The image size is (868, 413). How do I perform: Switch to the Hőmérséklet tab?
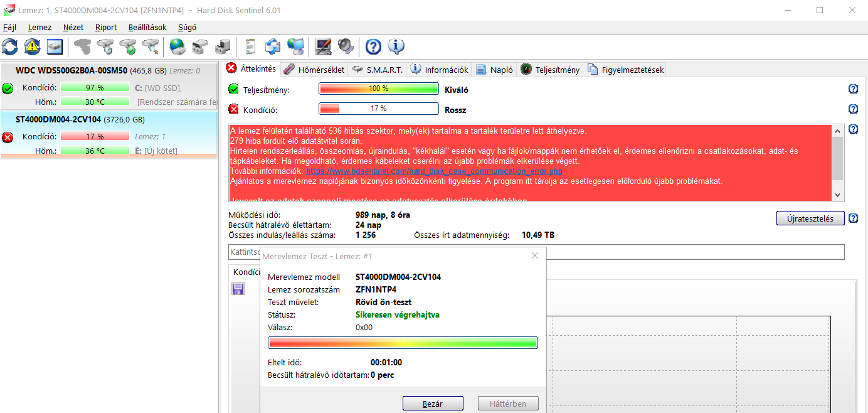tap(314, 70)
